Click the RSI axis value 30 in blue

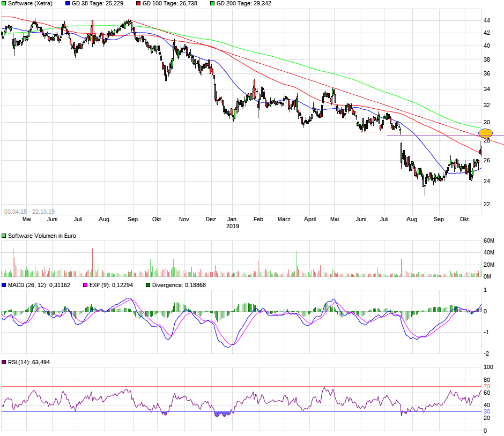[x=487, y=411]
